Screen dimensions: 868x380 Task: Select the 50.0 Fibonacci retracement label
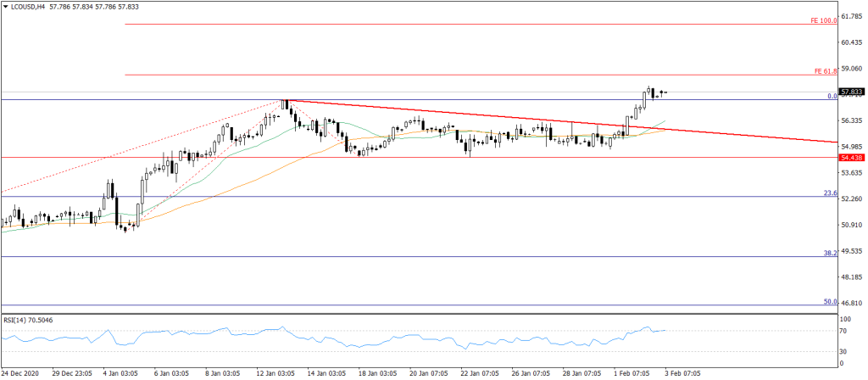(x=831, y=301)
